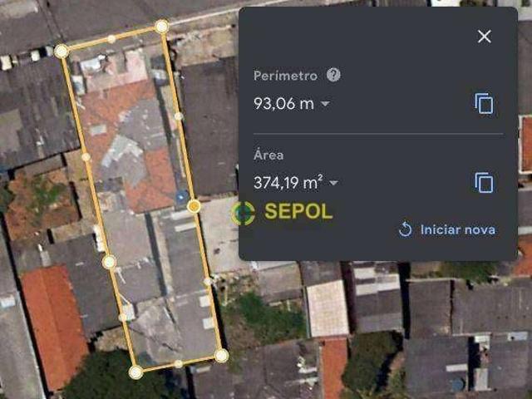Expand the area unit dropdown arrow
This screenshot has width=532, height=399.
coord(333,183)
